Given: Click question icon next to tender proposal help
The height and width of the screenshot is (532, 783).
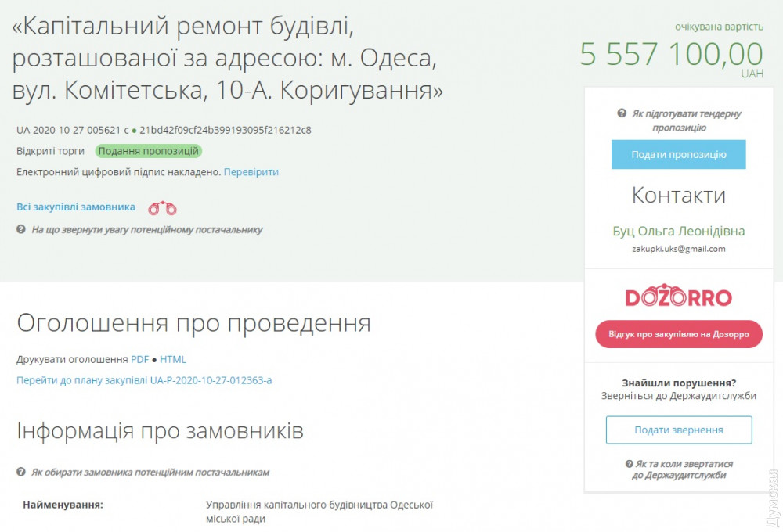Looking at the screenshot, I should coord(622,113).
